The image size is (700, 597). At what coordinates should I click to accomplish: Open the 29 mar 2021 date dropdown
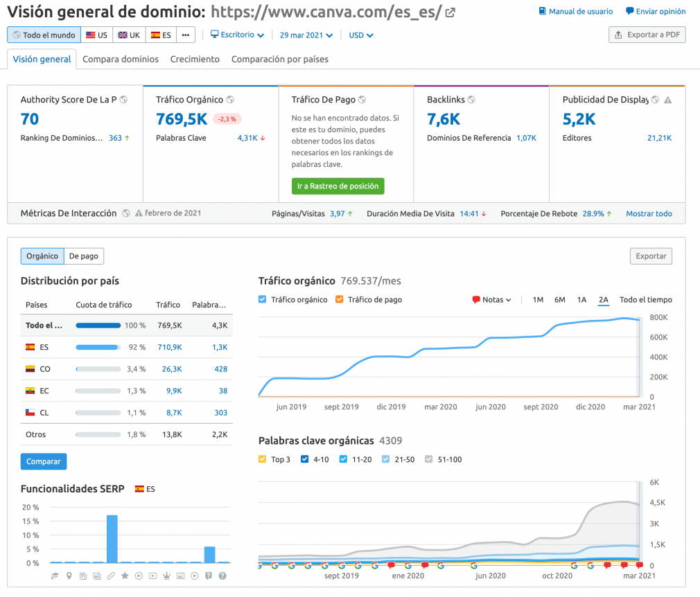pyautogui.click(x=306, y=35)
